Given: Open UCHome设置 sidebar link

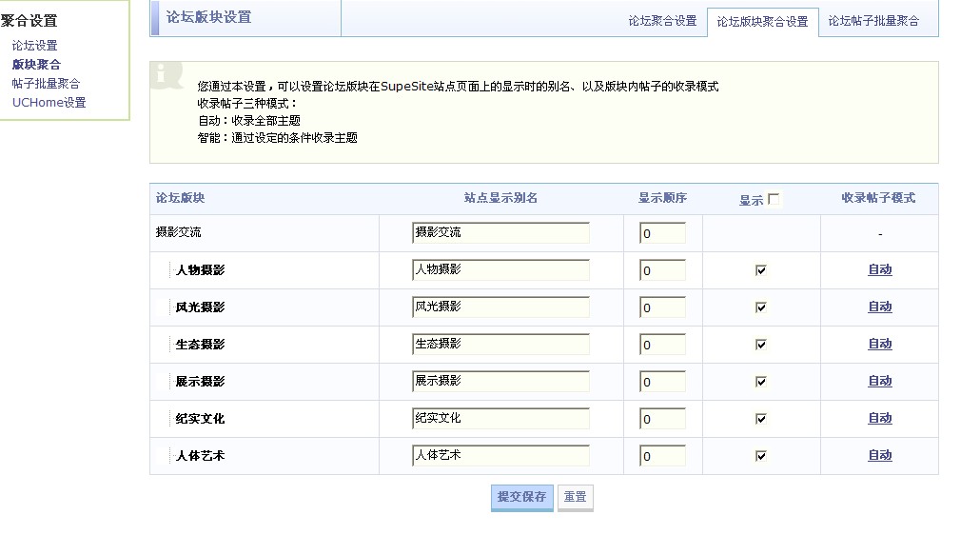Looking at the screenshot, I should pos(49,103).
